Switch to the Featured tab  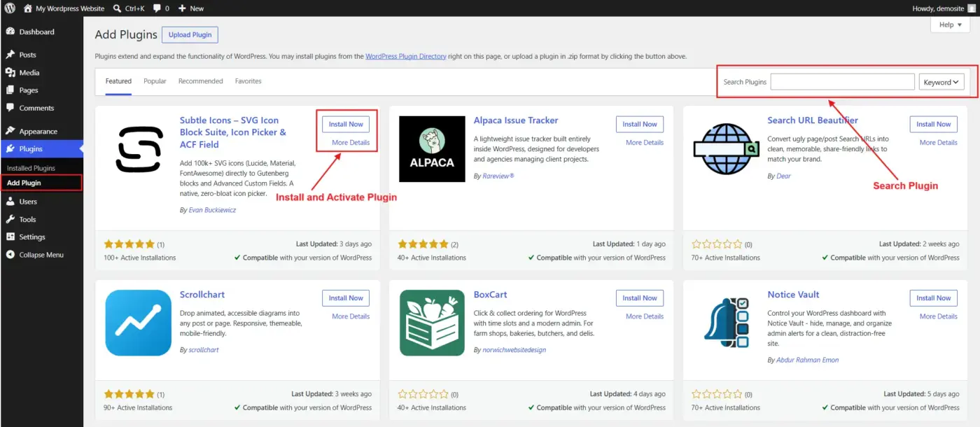click(118, 81)
